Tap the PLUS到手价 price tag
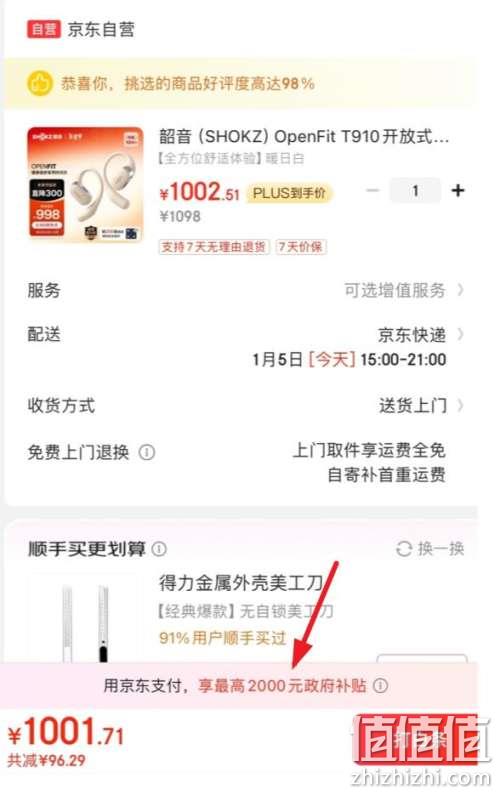Screen dimensions: 500x795 click(289, 193)
